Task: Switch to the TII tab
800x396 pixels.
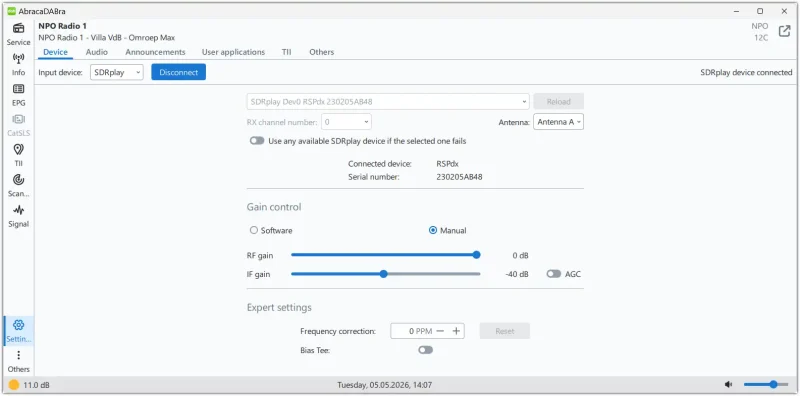Action: coord(287,52)
